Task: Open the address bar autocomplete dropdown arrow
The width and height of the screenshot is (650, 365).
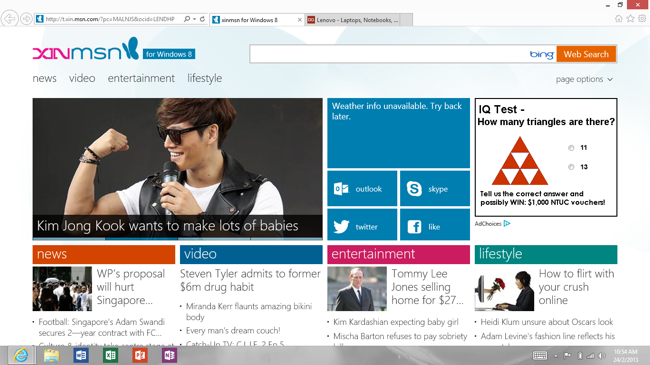Action: click(194, 19)
